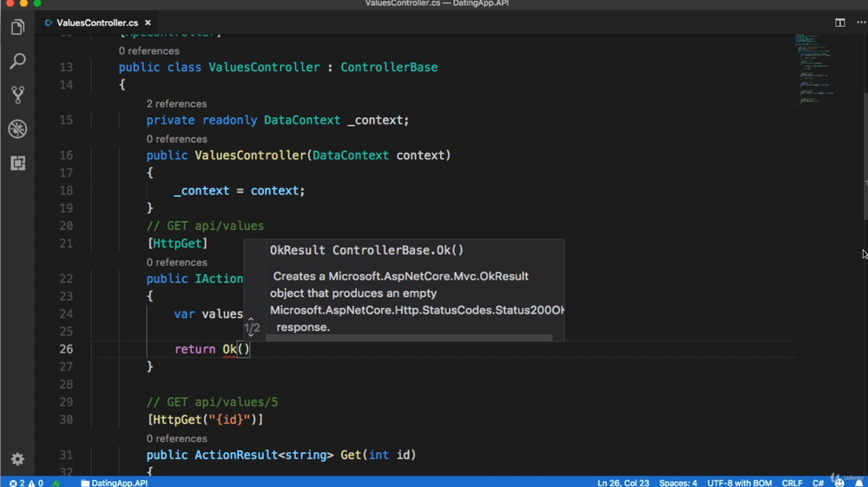Click the flame icon in status bar
Viewport: 868px width, 487px height.
56,483
